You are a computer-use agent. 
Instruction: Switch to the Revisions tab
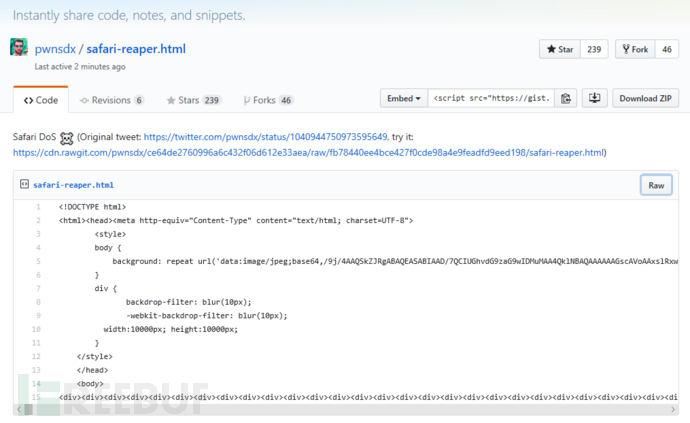pyautogui.click(x=112, y=100)
